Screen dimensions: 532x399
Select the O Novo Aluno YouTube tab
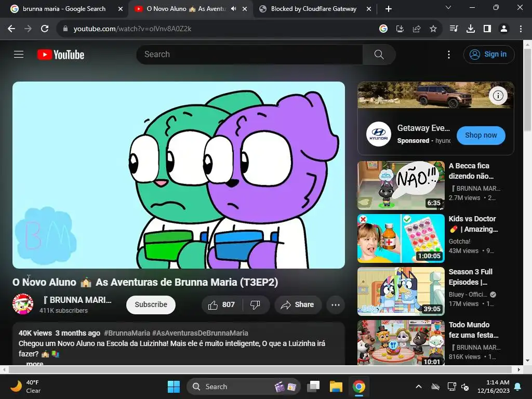[x=185, y=9]
